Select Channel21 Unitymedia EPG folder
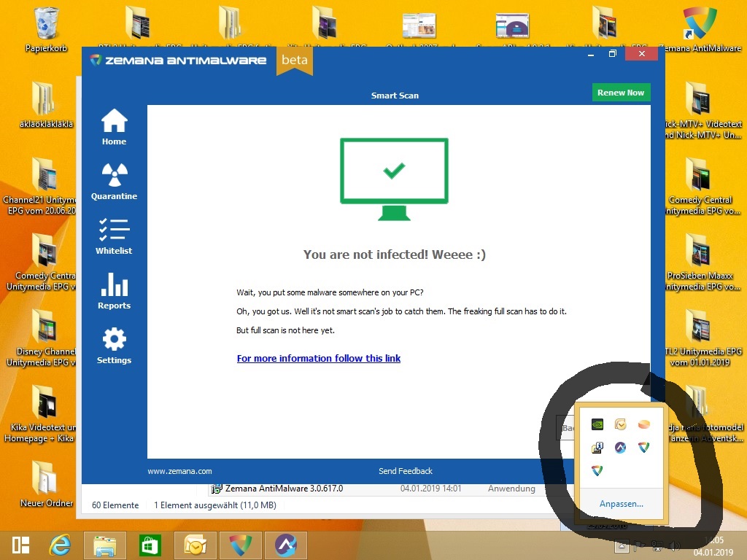The image size is (747, 560). click(40, 186)
